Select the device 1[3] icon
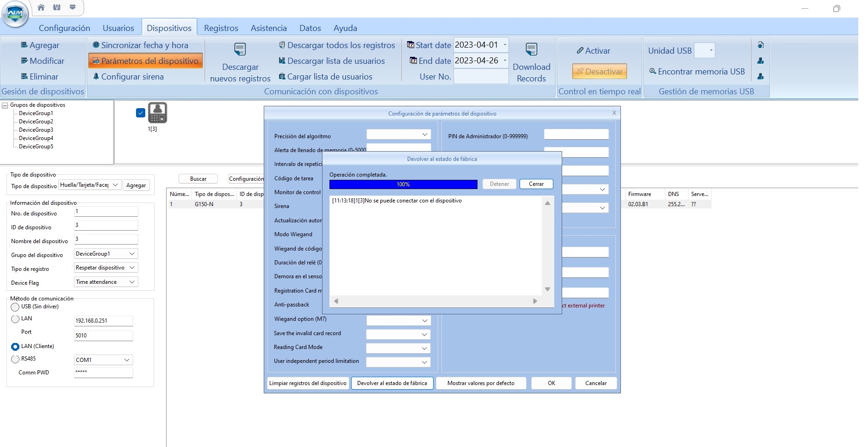Screen dimensions: 868x447 tap(157, 113)
